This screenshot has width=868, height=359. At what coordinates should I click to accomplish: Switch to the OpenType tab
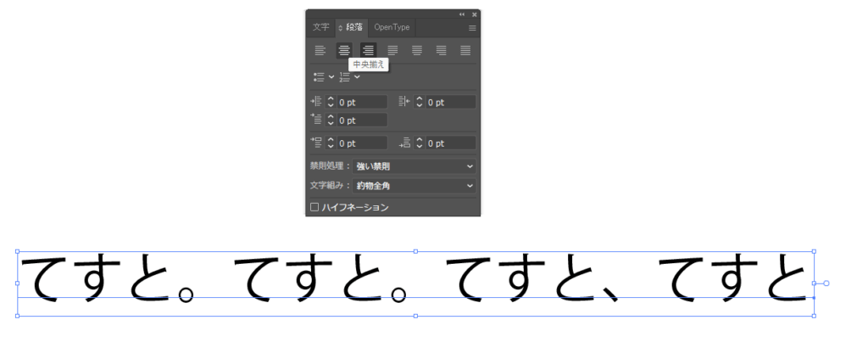pyautogui.click(x=392, y=27)
